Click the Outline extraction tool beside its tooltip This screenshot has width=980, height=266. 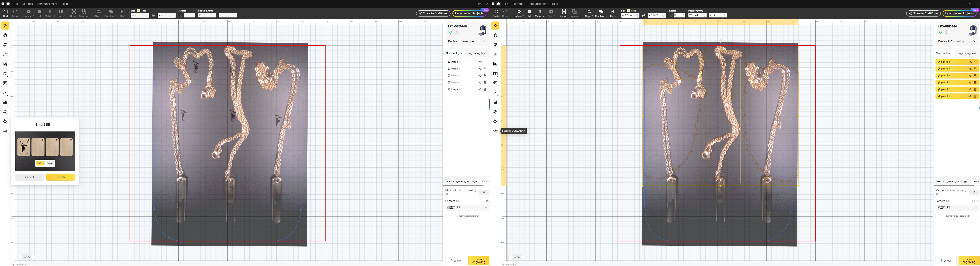click(x=495, y=131)
